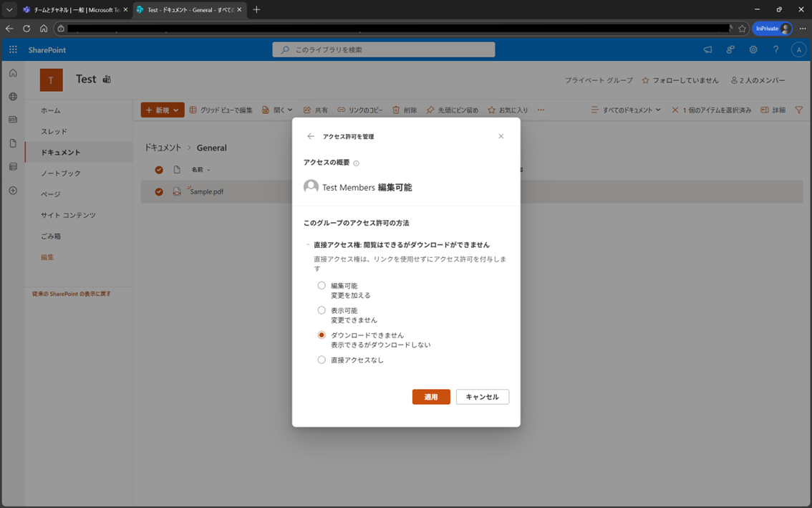This screenshot has width=812, height=508.
Task: Open ノートブック in site navigation
Action: point(61,173)
